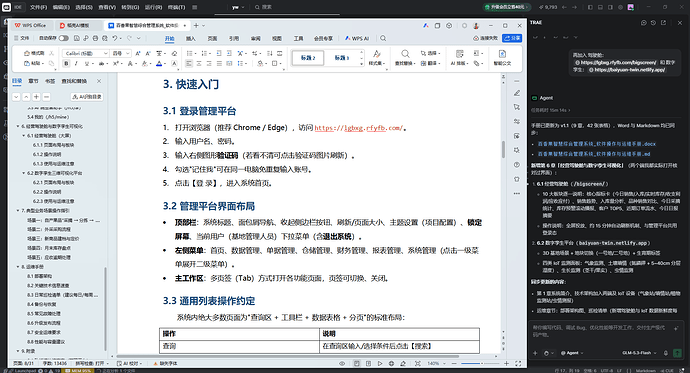This screenshot has width=690, height=373.
Task: Click the font color A icon
Action: [x=159, y=64]
